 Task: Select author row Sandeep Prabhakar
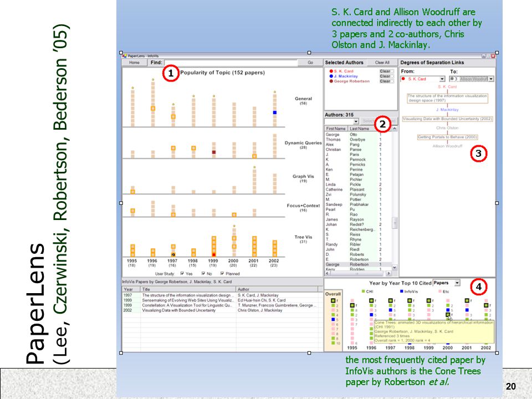[x=358, y=204]
